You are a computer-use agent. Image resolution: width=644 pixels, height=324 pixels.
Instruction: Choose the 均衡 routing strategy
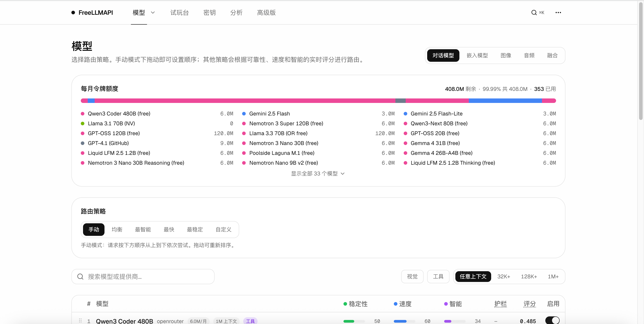coord(117,230)
